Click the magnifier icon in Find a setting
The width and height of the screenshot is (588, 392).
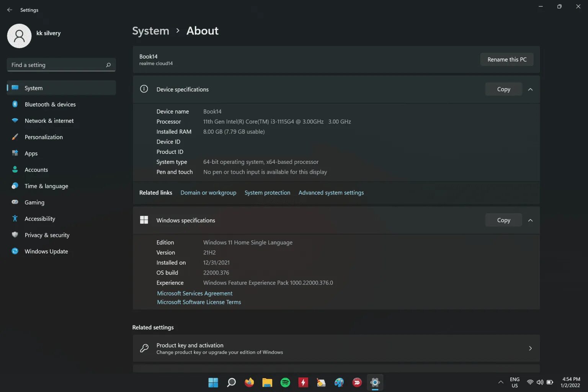108,65
